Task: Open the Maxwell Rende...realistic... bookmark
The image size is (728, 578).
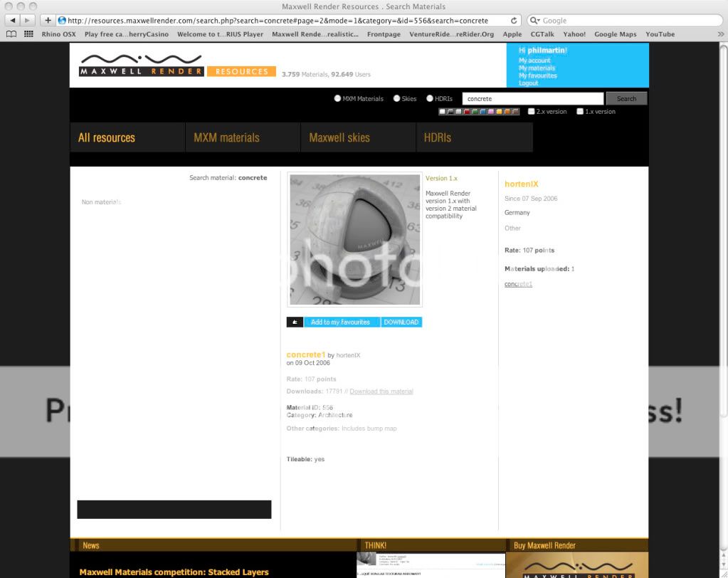Action: click(315, 34)
